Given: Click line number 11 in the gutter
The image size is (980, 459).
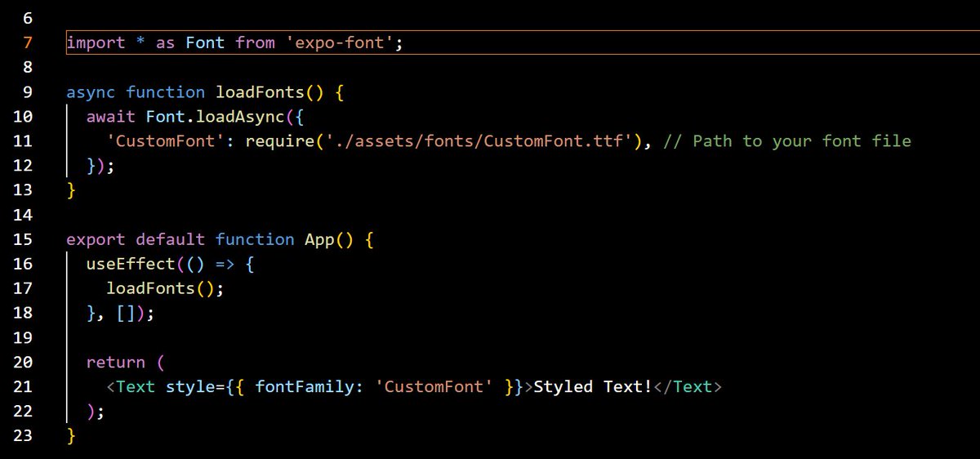Looking at the screenshot, I should click(x=23, y=140).
